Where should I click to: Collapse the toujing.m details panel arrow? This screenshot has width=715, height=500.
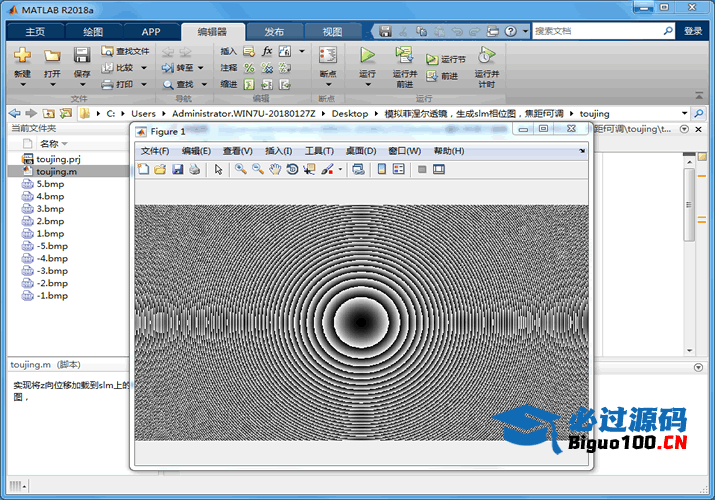tap(698, 367)
